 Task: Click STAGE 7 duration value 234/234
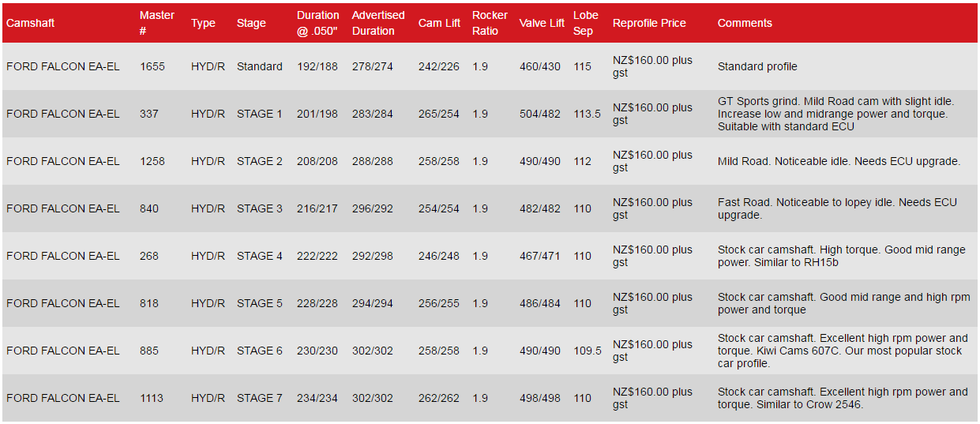coord(317,398)
